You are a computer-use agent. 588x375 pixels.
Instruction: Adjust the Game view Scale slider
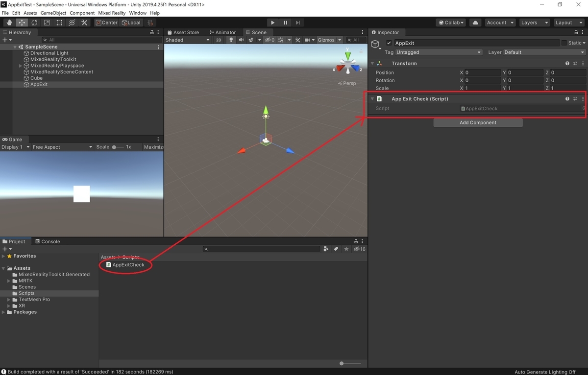pos(118,147)
